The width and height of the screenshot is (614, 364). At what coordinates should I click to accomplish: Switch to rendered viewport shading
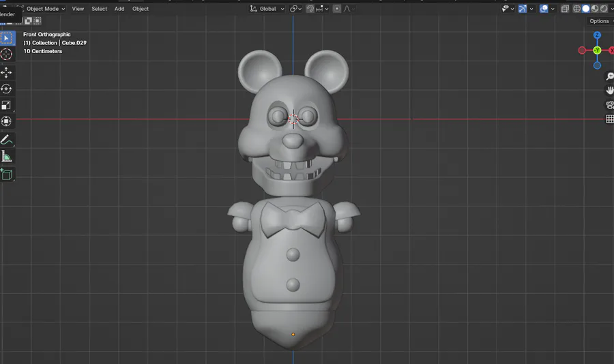[x=604, y=9]
